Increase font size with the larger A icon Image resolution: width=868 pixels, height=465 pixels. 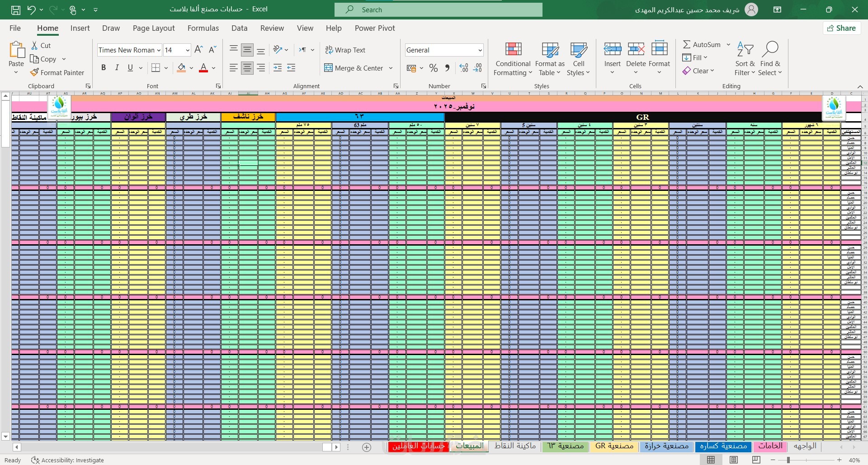point(198,50)
